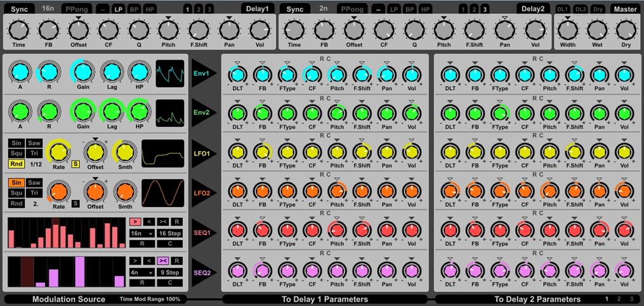
Task: Click the Time Mod Range 100% field
Action: click(150, 299)
